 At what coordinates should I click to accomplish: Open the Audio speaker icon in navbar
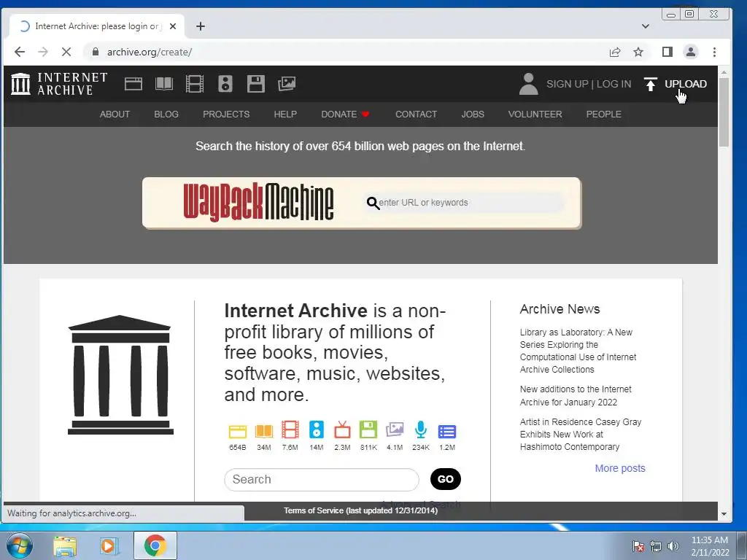pos(225,84)
